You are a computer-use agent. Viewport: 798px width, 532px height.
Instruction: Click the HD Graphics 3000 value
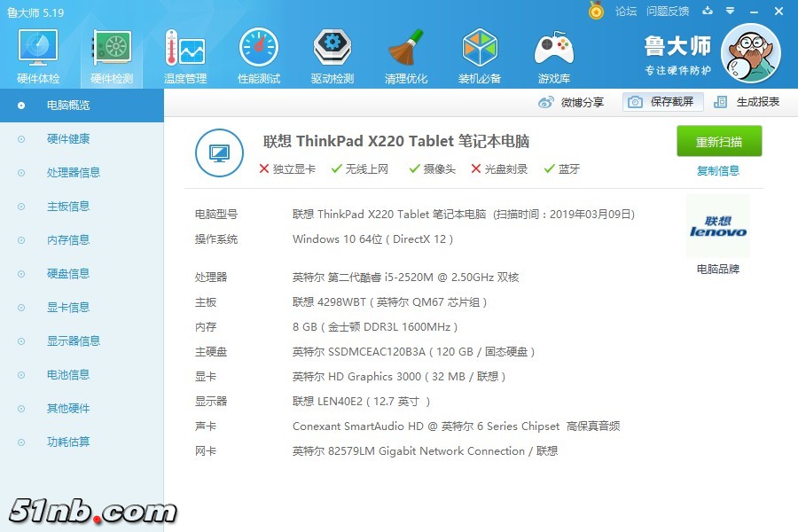coord(399,377)
